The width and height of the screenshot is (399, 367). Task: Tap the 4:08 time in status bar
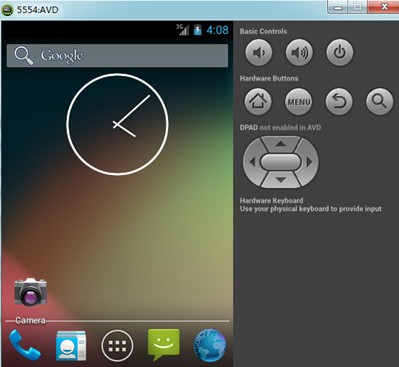click(217, 30)
